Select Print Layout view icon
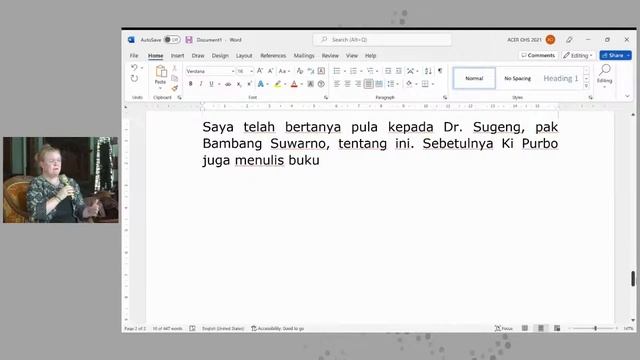Viewport: 640px width, 360px height. [541, 328]
